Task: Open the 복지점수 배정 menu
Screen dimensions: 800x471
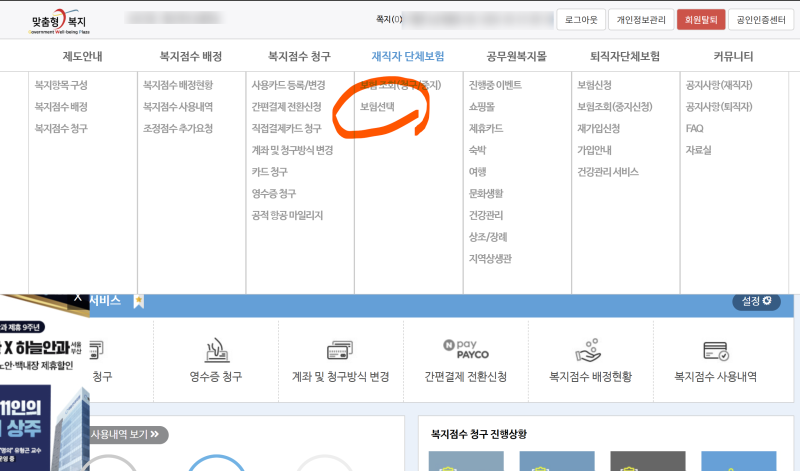Action: pos(191,56)
